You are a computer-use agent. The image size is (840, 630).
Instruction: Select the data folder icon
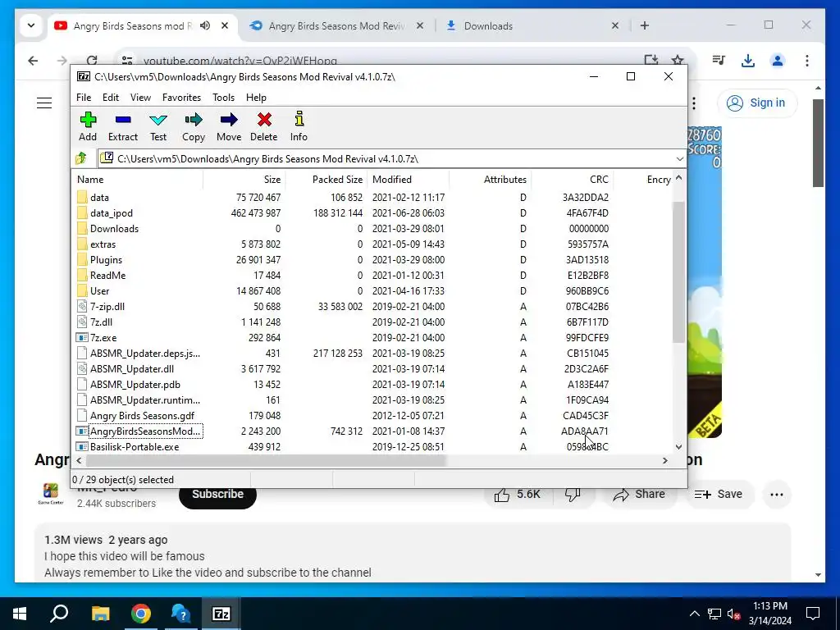pos(81,197)
